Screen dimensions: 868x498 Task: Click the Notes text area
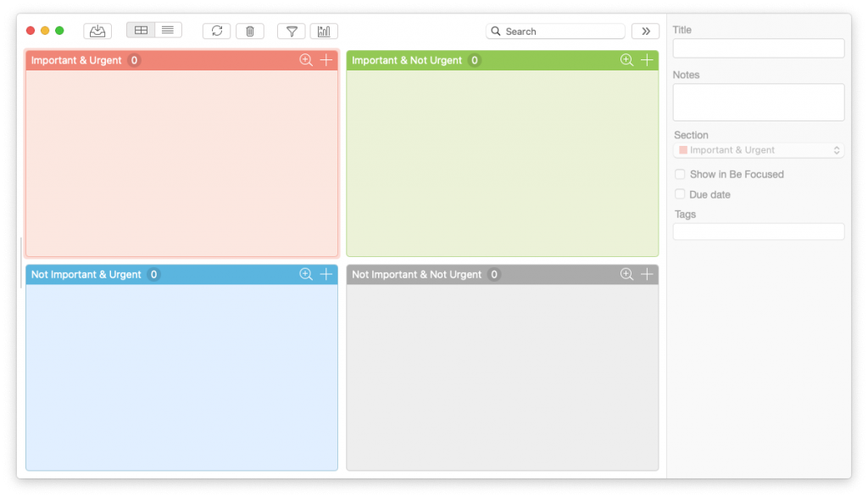point(759,103)
